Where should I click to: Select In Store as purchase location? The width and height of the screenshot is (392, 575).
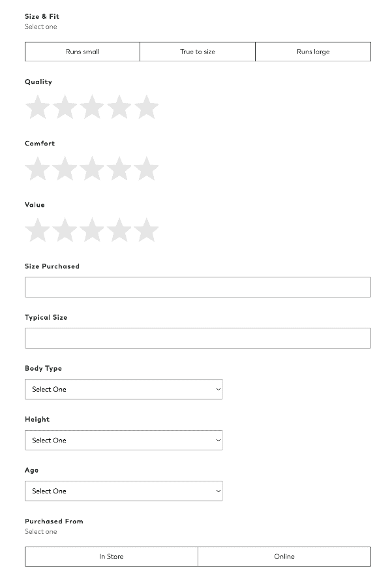[x=112, y=557]
